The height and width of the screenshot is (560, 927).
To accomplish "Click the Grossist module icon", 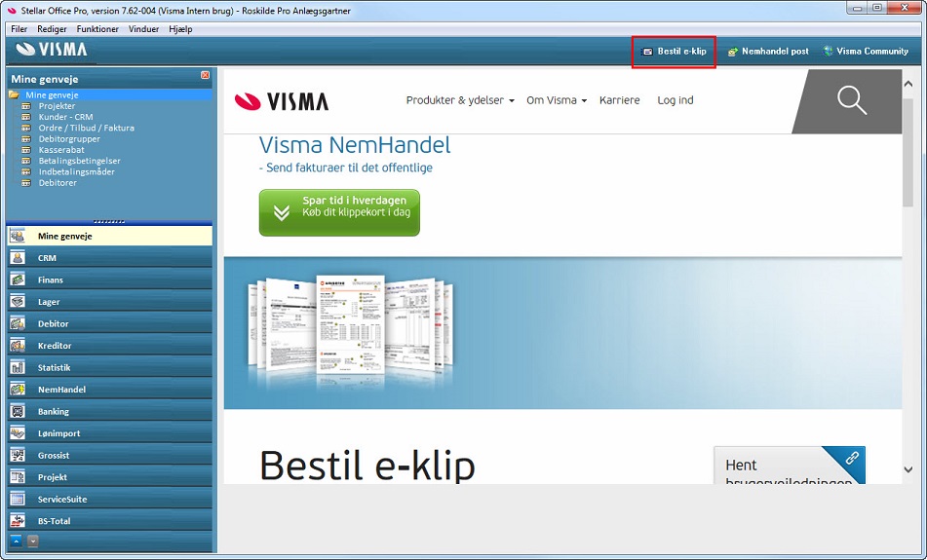I will 18,455.
